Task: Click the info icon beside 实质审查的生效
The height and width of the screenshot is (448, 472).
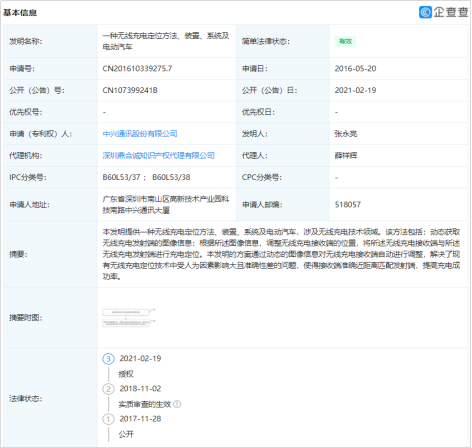Action: [x=177, y=404]
